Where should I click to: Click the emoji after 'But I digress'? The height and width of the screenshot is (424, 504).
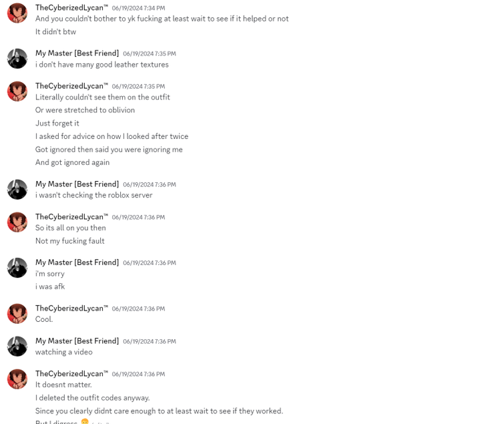point(85,422)
